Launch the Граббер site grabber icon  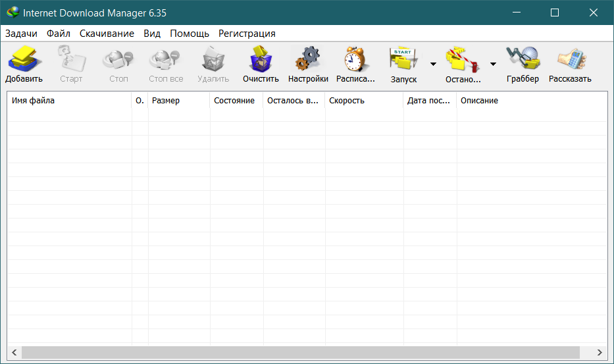(x=523, y=58)
